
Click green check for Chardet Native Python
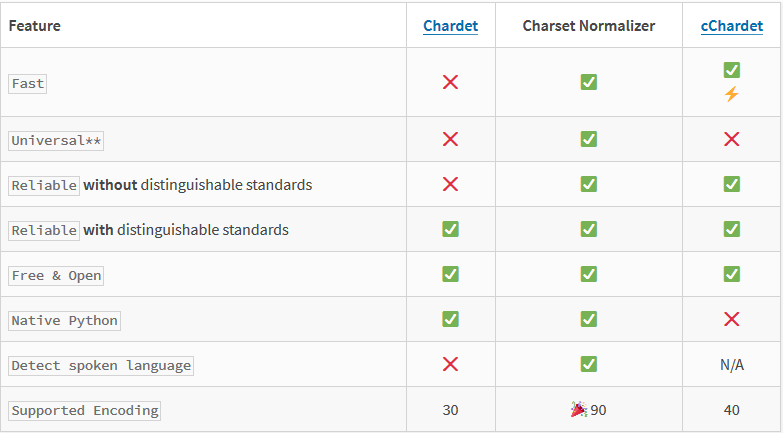tap(450, 319)
